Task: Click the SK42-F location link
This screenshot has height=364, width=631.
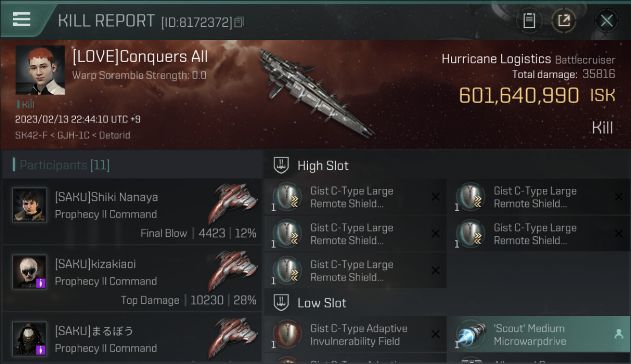Action: point(30,135)
